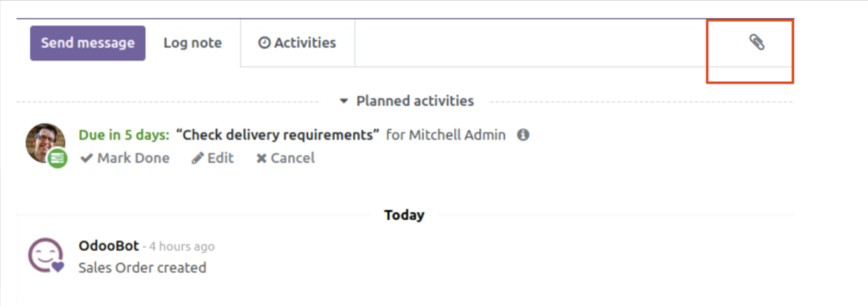This screenshot has width=868, height=306.
Task: Click the OdooBot smiley avatar
Action: 45,255
